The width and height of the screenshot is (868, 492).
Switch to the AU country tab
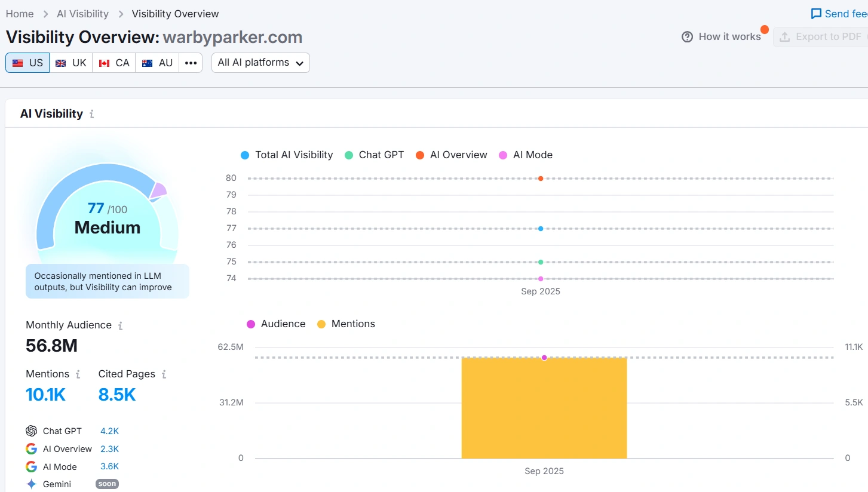coord(157,63)
